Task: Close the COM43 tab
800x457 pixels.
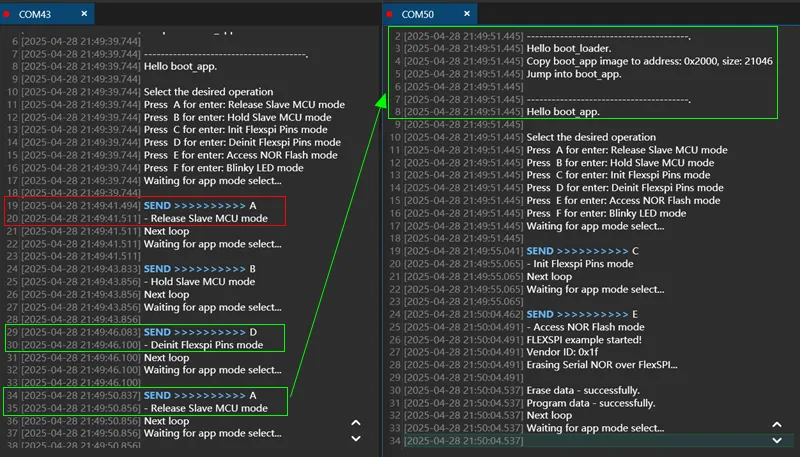Action: (x=84, y=14)
